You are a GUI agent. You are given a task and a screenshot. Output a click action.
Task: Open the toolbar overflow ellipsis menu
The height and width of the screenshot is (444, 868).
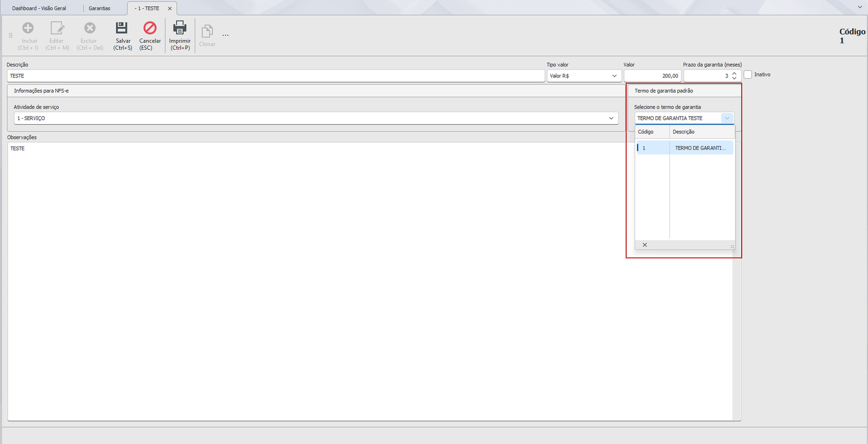[226, 36]
